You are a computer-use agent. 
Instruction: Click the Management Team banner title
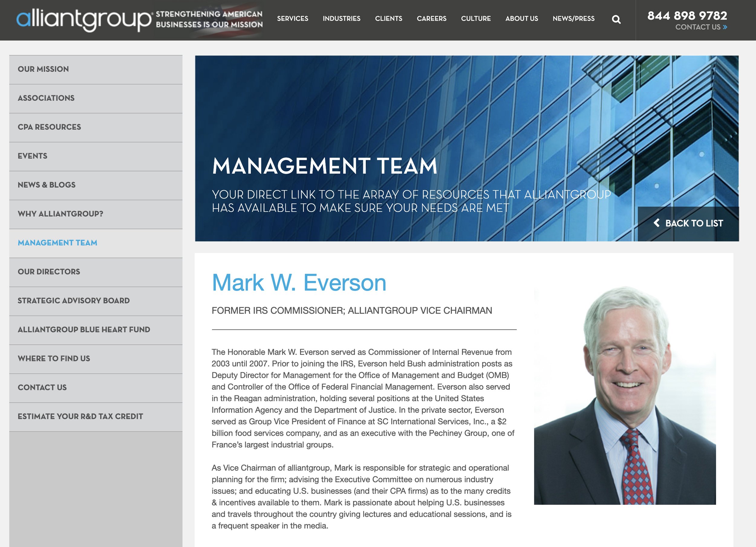[324, 166]
